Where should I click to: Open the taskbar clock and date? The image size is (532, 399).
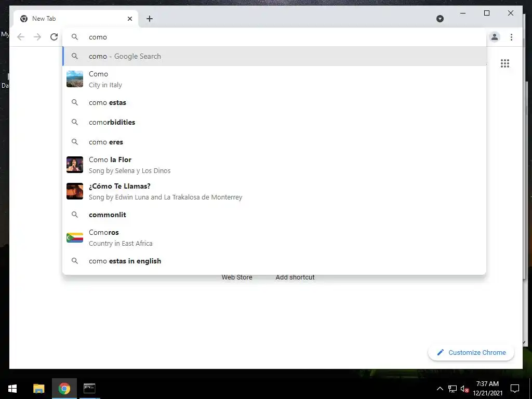pos(487,389)
